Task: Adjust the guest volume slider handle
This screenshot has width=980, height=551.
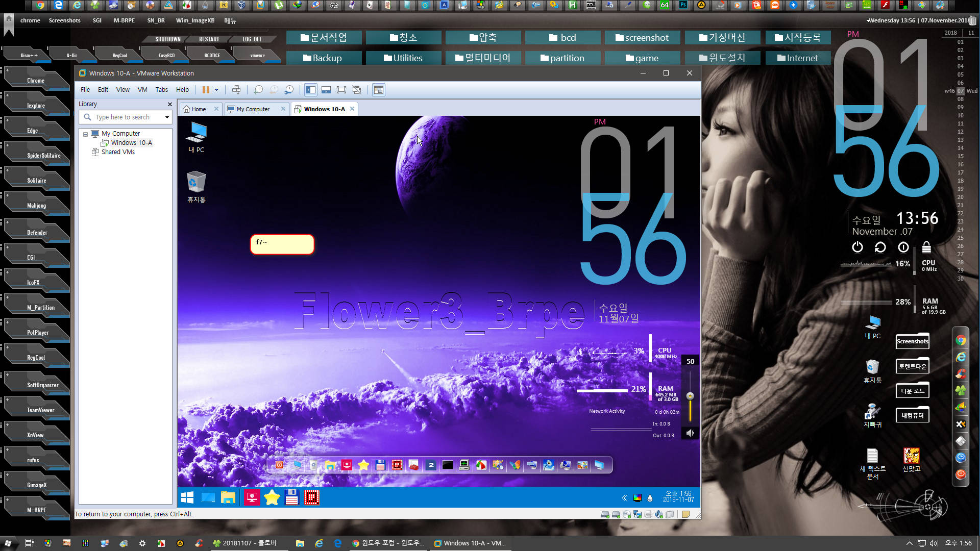Action: pos(690,396)
